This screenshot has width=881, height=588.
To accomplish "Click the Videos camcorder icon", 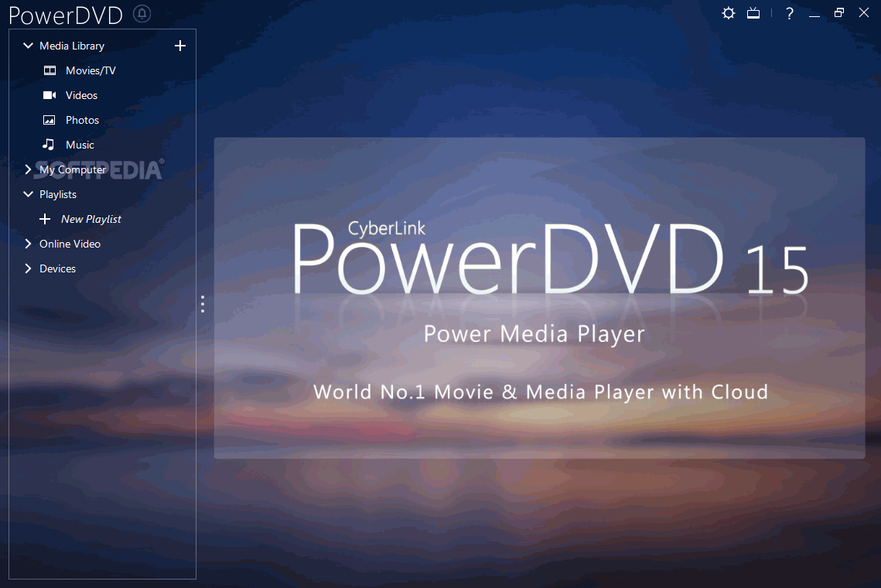I will 50,95.
